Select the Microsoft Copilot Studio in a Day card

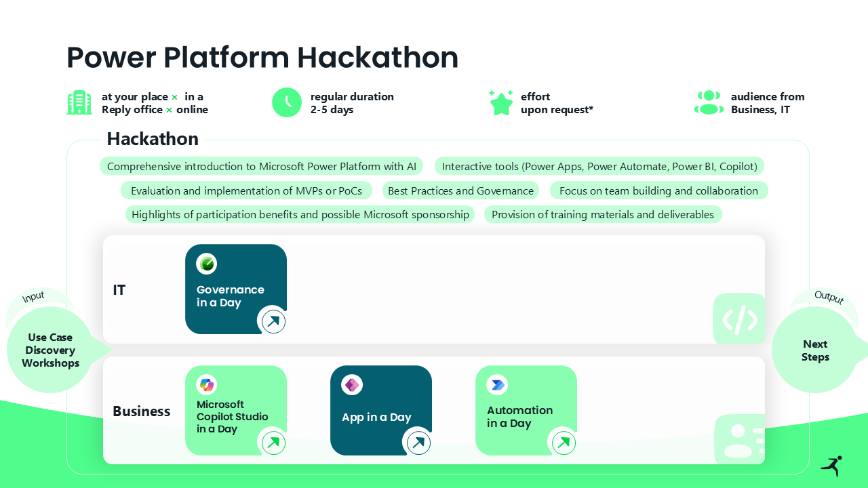(x=236, y=411)
